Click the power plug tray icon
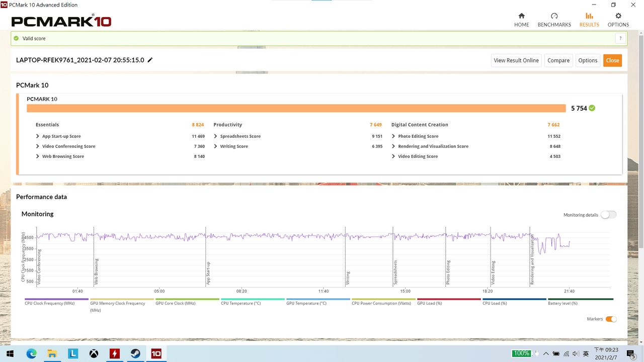This screenshot has height=362, width=644. click(536, 353)
